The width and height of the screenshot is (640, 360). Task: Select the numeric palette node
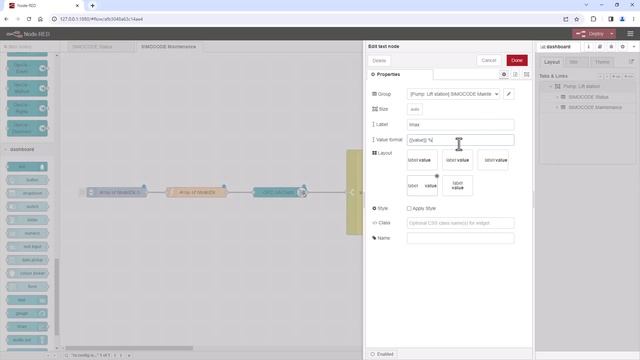pyautogui.click(x=28, y=233)
